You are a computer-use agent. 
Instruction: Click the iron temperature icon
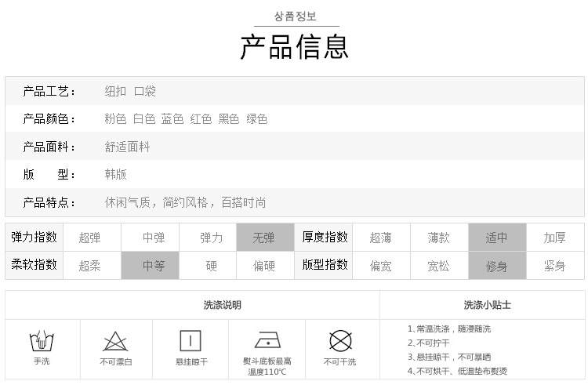click(267, 340)
